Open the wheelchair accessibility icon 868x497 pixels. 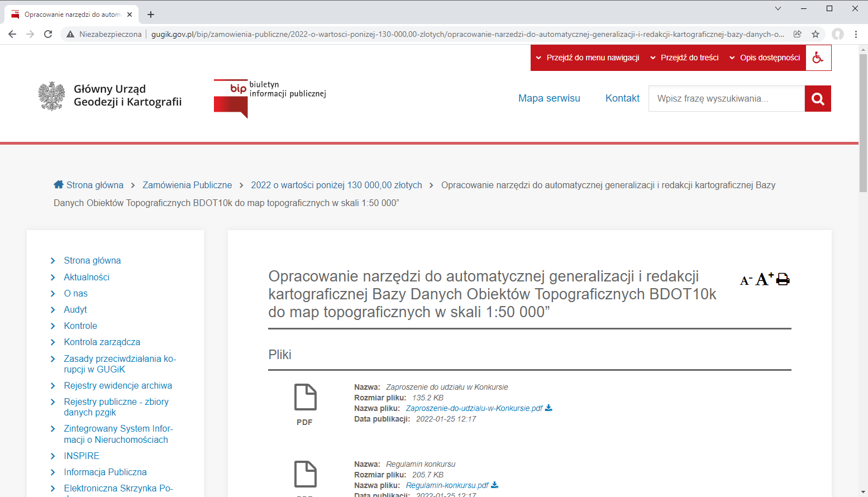point(818,58)
